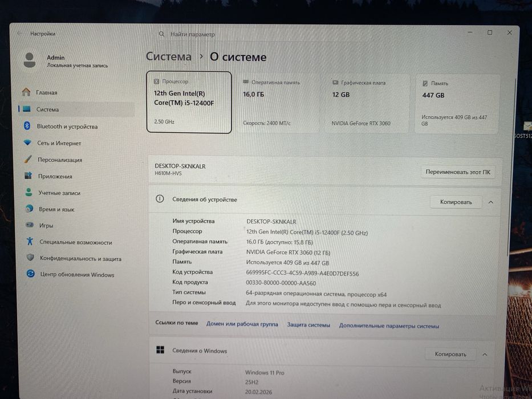Collapse the Сведения о Windows section chevron
The width and height of the screenshot is (532, 399).
(x=485, y=354)
